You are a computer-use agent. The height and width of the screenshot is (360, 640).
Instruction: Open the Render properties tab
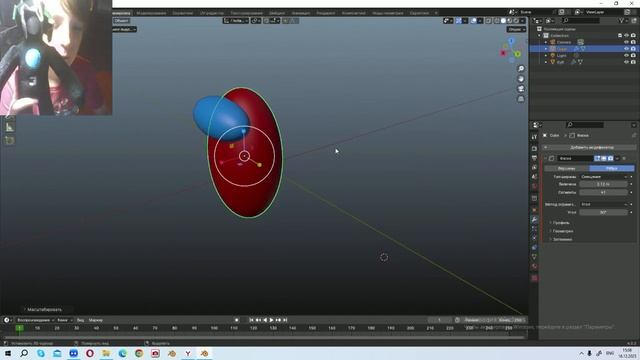coord(534,149)
